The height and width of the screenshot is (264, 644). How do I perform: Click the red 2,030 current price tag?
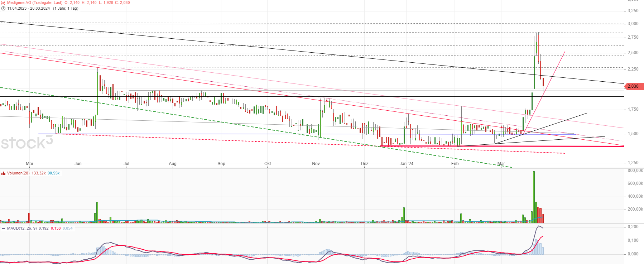(634, 86)
